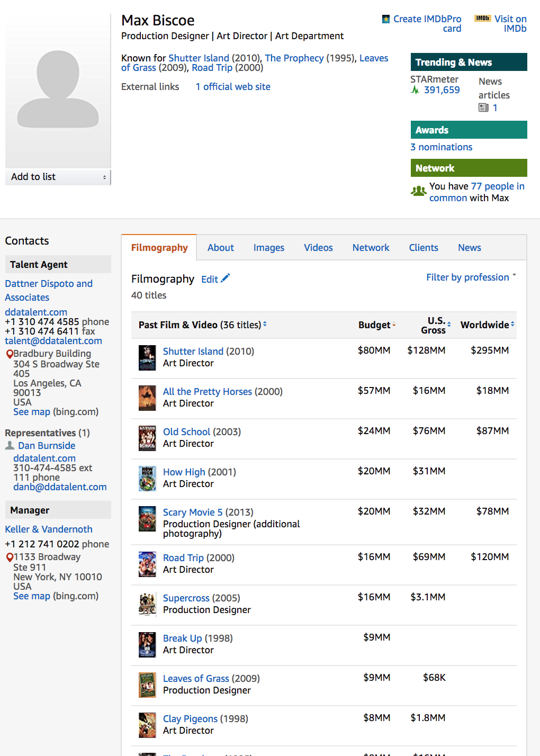Switch to the About tab
Image resolution: width=540 pixels, height=756 pixels.
click(221, 248)
